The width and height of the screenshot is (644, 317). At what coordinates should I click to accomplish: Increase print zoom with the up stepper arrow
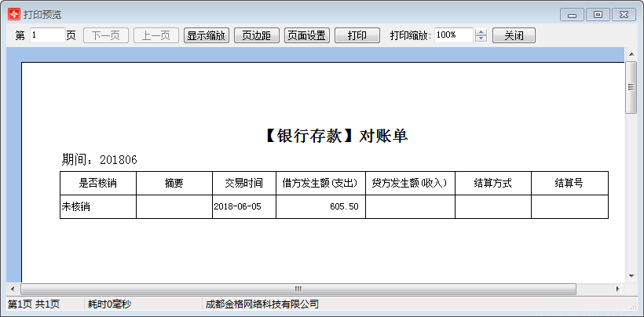click(x=481, y=32)
